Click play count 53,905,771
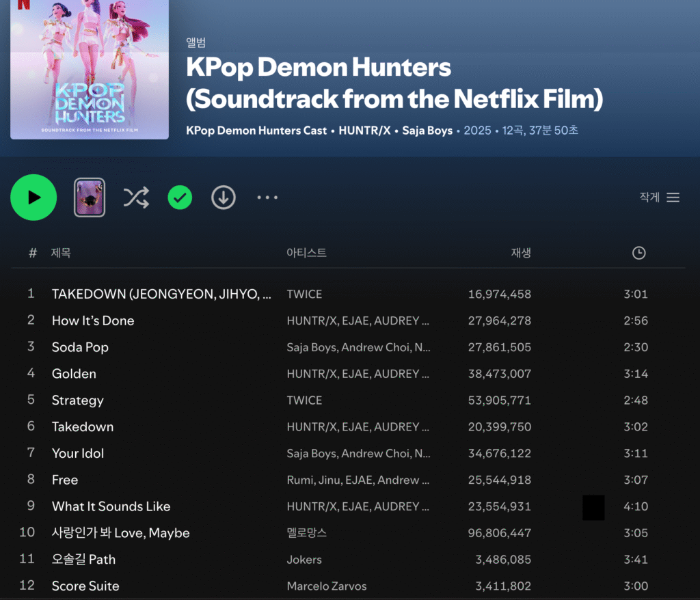The width and height of the screenshot is (700, 600). click(x=500, y=400)
